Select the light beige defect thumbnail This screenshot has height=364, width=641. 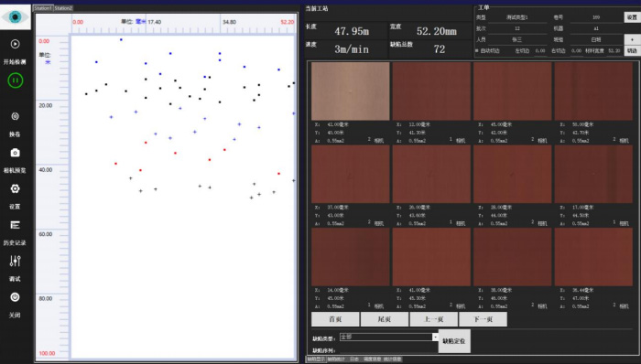click(x=351, y=91)
